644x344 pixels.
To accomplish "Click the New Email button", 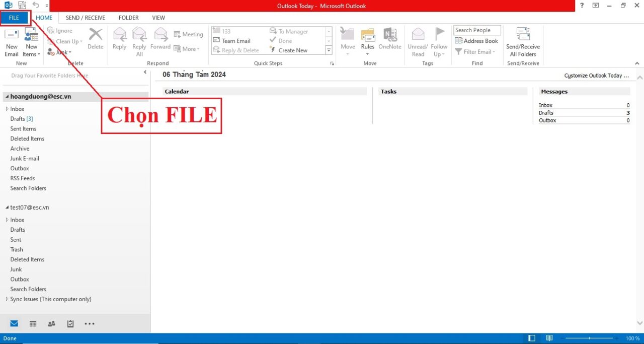I will [x=11, y=43].
